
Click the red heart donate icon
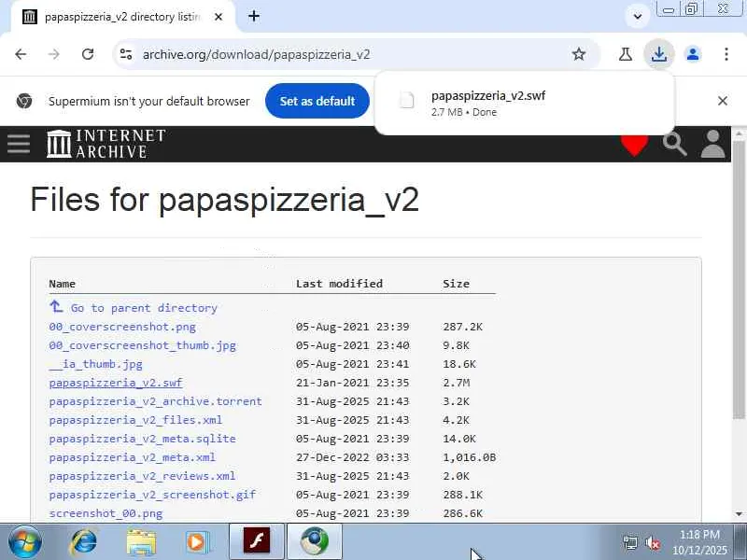click(634, 146)
